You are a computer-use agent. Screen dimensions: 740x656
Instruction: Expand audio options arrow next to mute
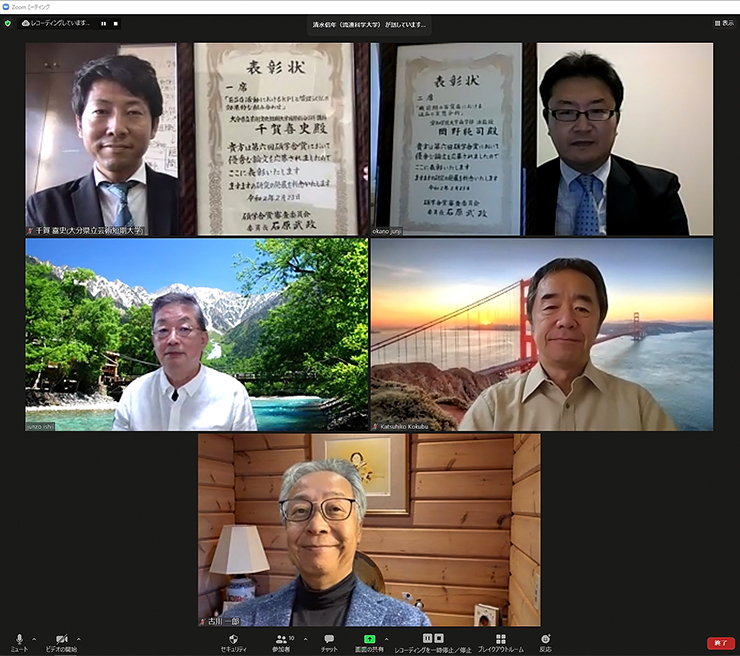pyautogui.click(x=34, y=638)
